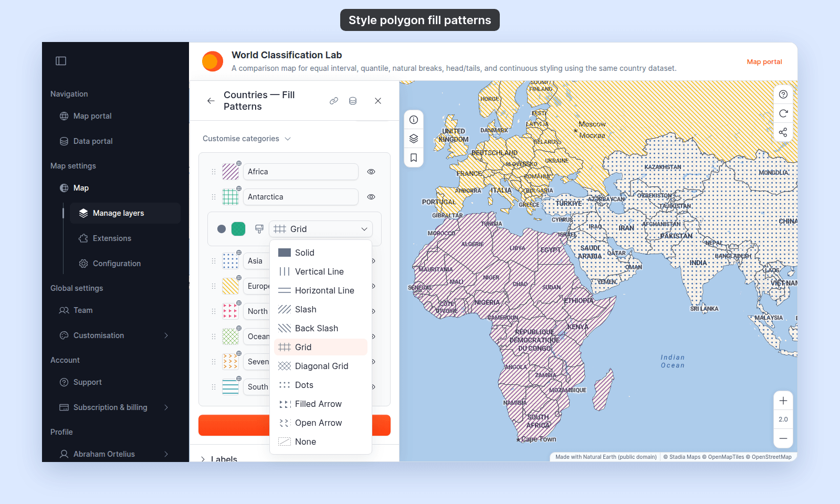Pick the Dots pattern option
This screenshot has height=504, width=840.
tap(321, 385)
